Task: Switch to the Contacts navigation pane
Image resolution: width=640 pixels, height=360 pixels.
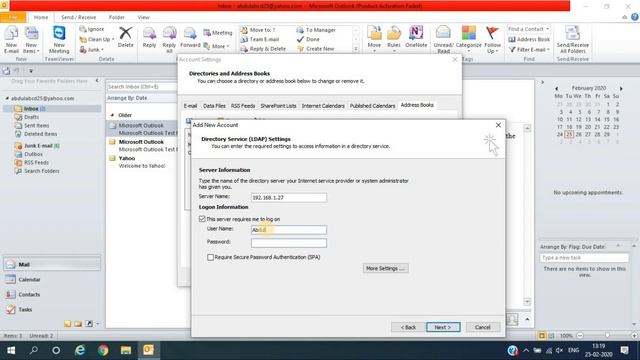Action: [x=52, y=294]
